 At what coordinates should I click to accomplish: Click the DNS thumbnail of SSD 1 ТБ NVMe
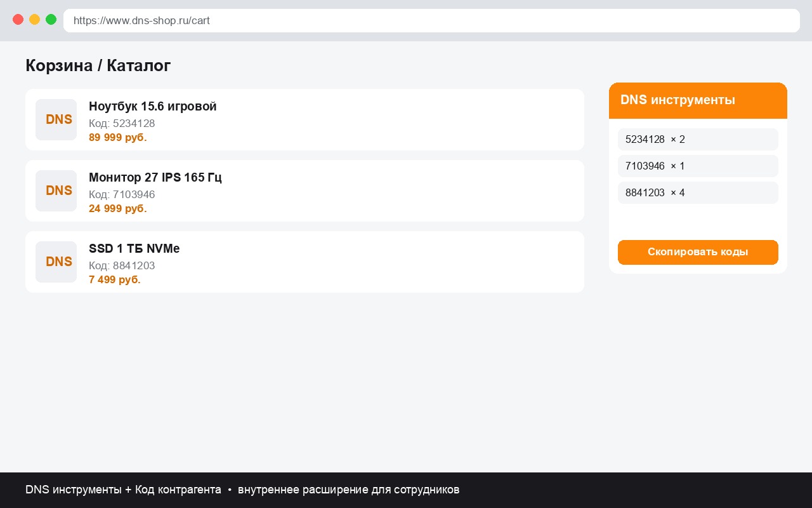56,262
